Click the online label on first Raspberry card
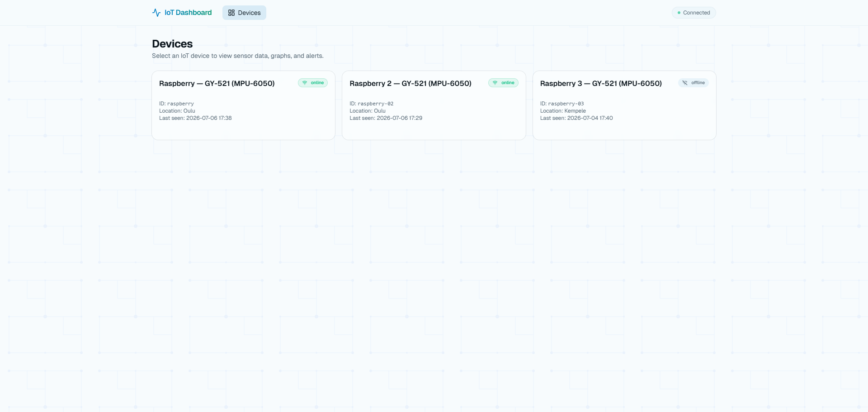Image resolution: width=868 pixels, height=412 pixels. [317, 83]
